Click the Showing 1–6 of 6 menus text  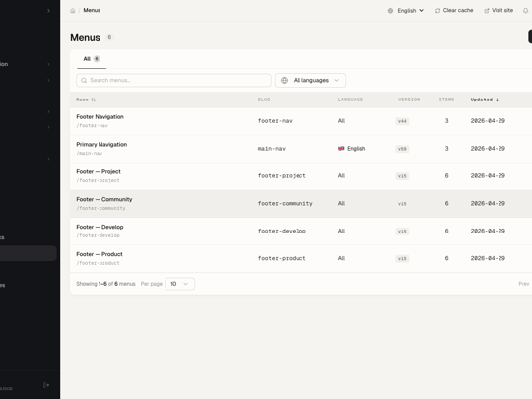click(x=105, y=284)
